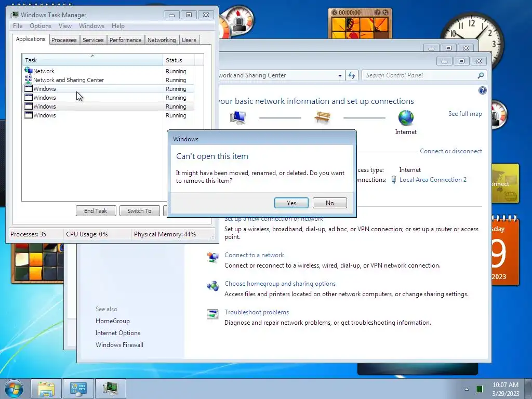
Task: Click No in the Can't open this item dialog
Action: coord(329,203)
